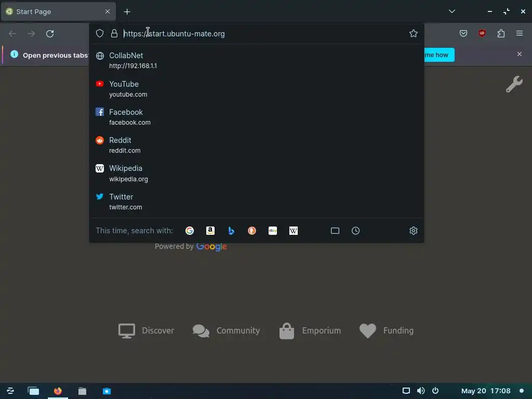Go to the Twitter suggestion
Viewport: 532px width, 399px height.
257,202
